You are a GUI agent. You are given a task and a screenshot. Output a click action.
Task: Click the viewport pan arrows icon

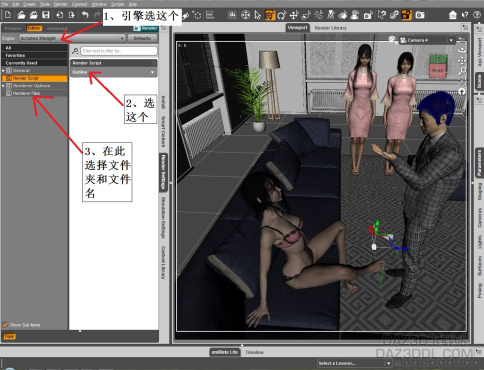[462, 61]
